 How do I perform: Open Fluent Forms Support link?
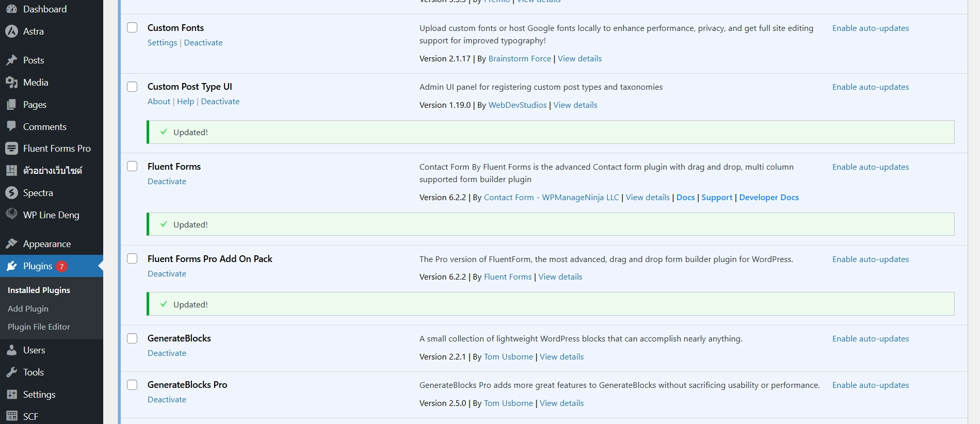pos(717,197)
